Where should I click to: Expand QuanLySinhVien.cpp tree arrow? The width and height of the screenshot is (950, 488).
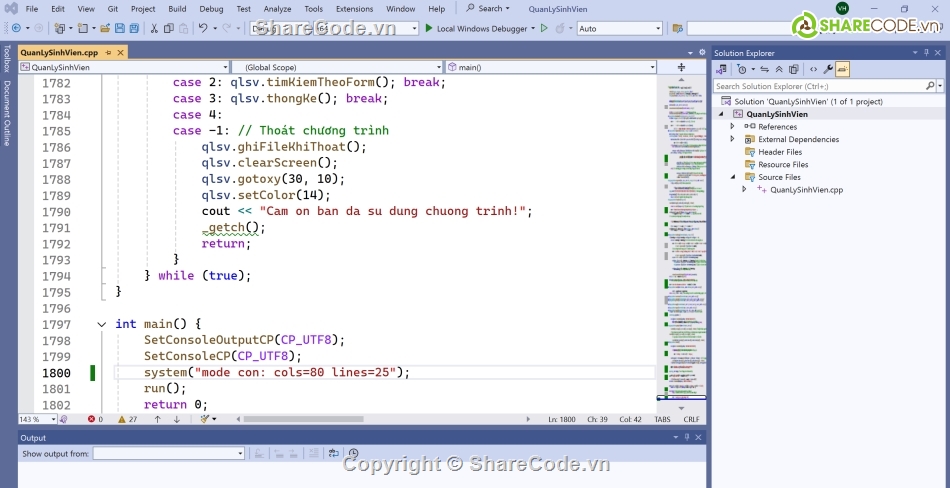pyautogui.click(x=745, y=190)
